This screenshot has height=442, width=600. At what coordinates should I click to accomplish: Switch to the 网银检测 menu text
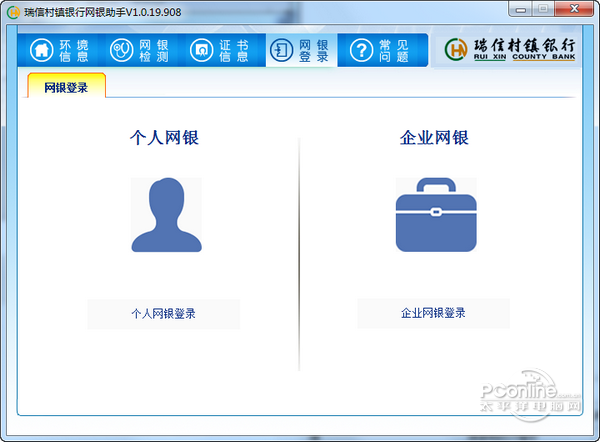154,51
